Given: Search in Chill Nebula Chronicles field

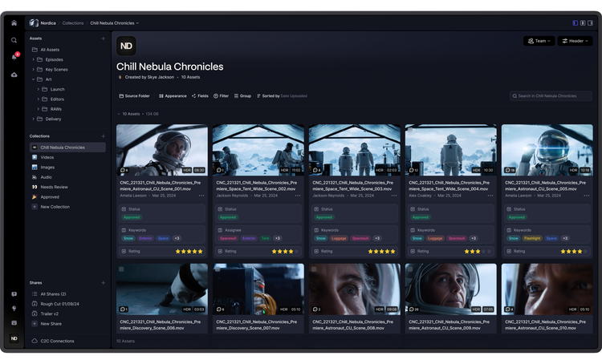Looking at the screenshot, I should click(x=551, y=96).
